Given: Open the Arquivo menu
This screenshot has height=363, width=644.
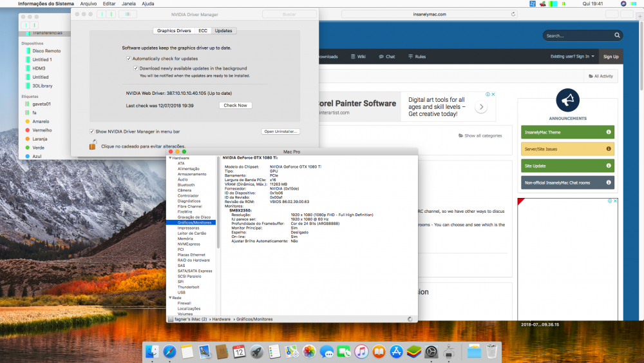Looking at the screenshot, I should [x=88, y=4].
